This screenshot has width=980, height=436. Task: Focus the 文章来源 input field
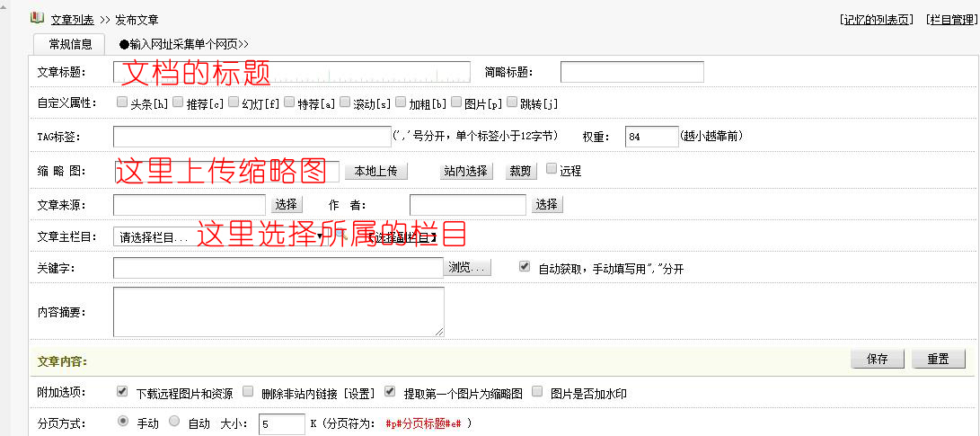click(190, 205)
